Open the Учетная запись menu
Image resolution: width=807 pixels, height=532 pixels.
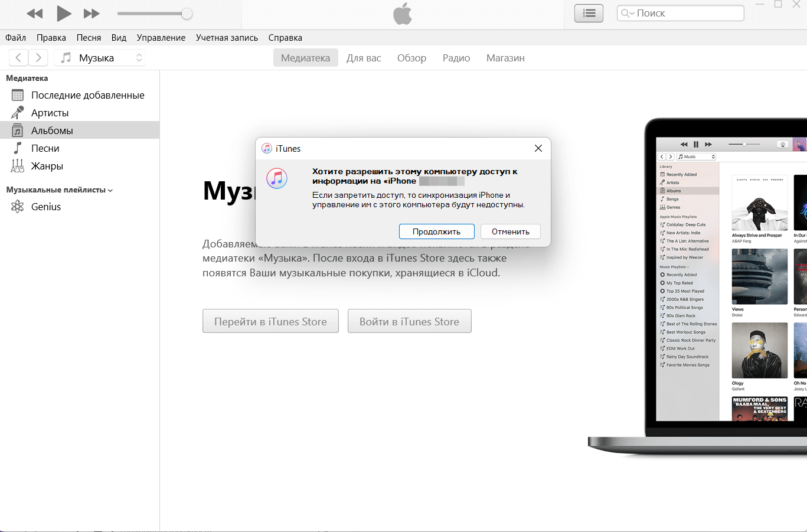coord(226,37)
